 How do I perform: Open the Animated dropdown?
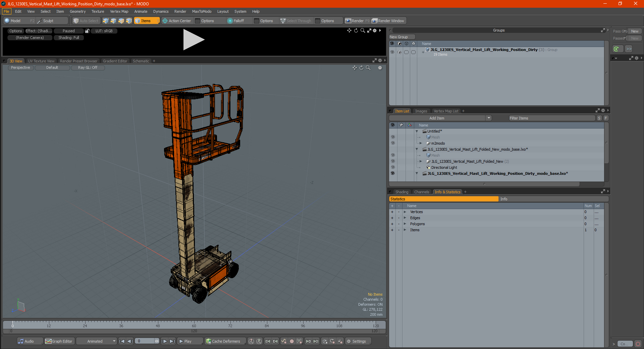(x=96, y=341)
